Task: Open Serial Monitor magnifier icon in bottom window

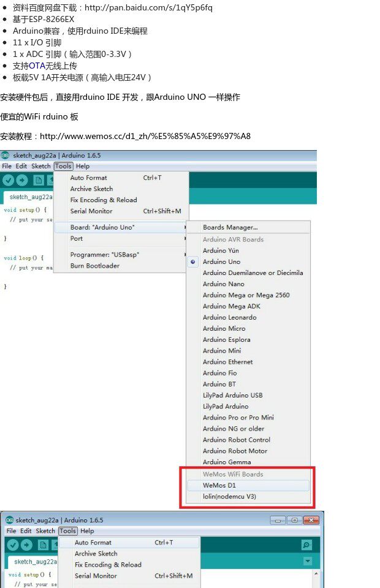Action: coord(306,545)
